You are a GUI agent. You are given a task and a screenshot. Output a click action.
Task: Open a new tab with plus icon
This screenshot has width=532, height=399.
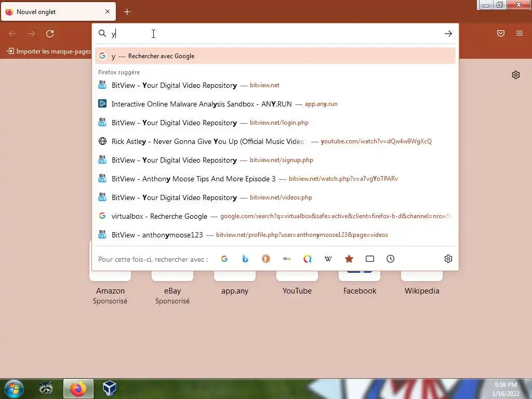click(x=127, y=12)
